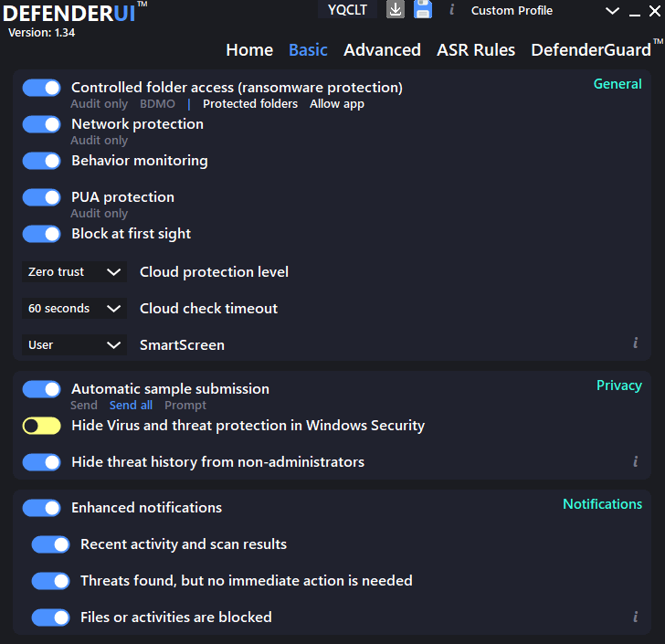Toggle Controlled folder access switch
Image resolution: width=665 pixels, height=644 pixels.
click(x=42, y=88)
